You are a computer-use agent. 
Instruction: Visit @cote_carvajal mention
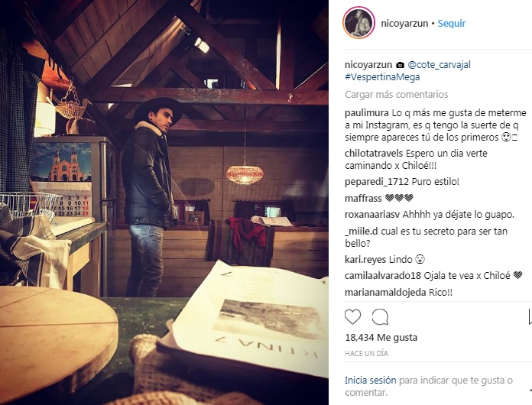point(439,64)
